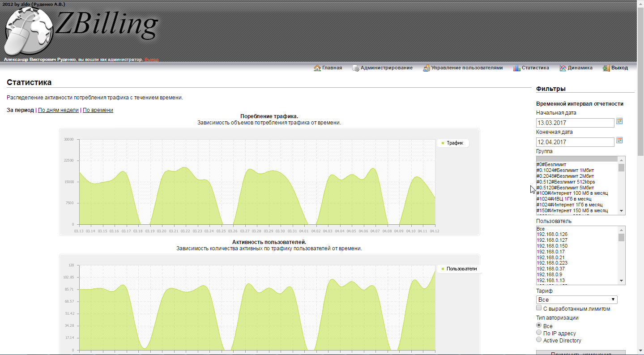Click the Выход exit icon in navigation

(606, 68)
